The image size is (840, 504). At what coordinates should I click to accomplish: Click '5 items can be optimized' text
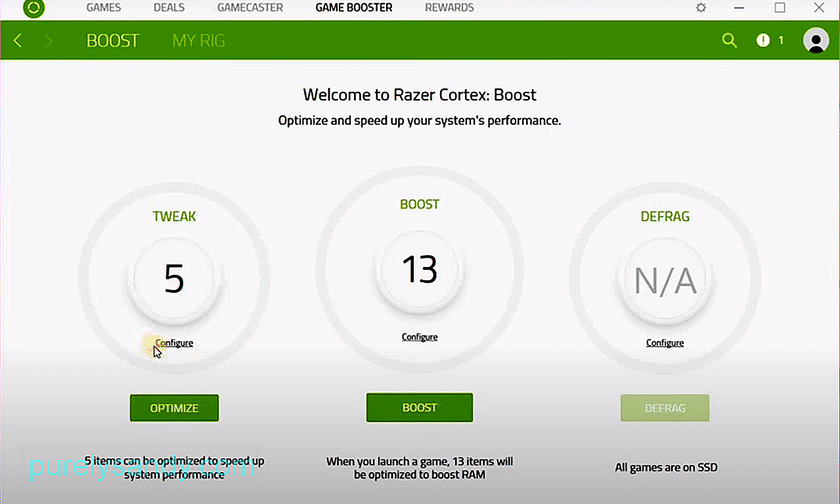coord(174,468)
